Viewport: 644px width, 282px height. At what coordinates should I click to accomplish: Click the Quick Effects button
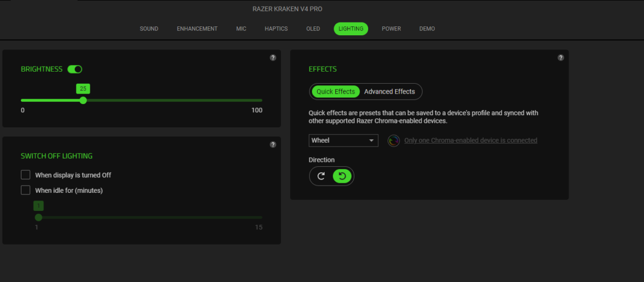click(336, 91)
